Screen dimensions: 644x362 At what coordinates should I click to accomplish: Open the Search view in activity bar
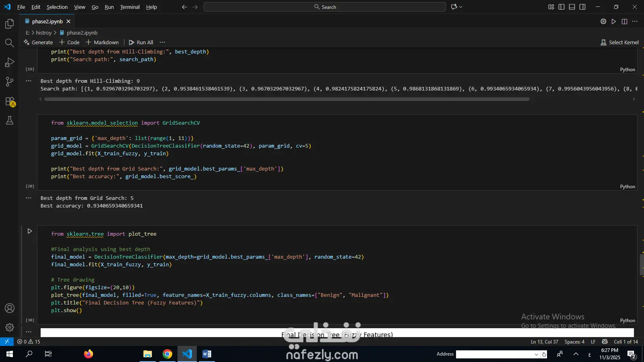(x=10, y=43)
